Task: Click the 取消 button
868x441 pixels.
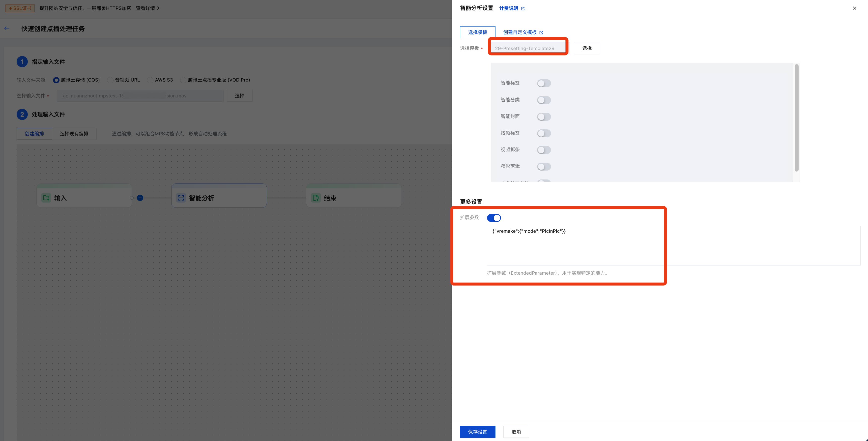Action: (516, 432)
